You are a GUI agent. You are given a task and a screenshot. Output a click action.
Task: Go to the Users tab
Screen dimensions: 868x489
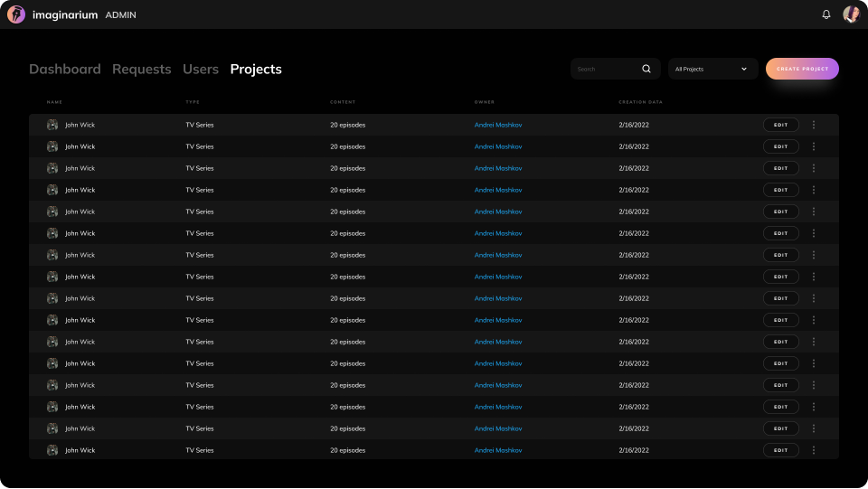pos(201,70)
